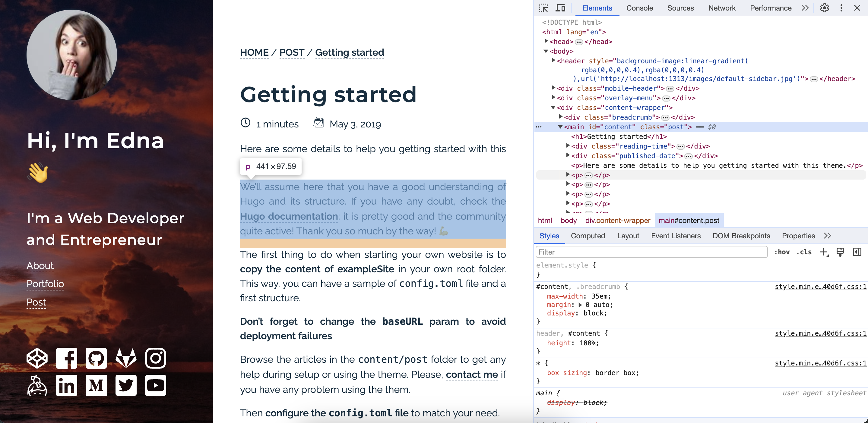Collapse the body element node

[x=546, y=51]
